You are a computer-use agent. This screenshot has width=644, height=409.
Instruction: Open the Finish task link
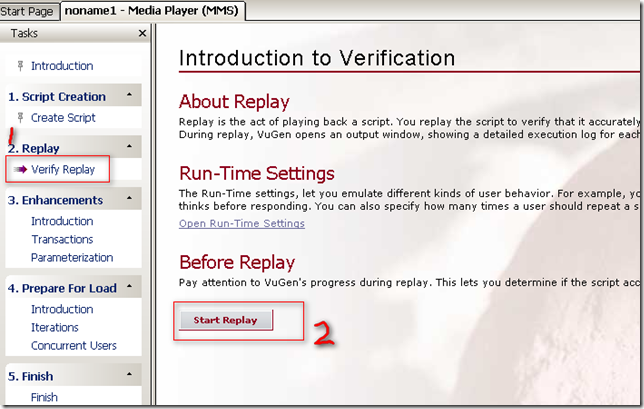click(x=44, y=397)
